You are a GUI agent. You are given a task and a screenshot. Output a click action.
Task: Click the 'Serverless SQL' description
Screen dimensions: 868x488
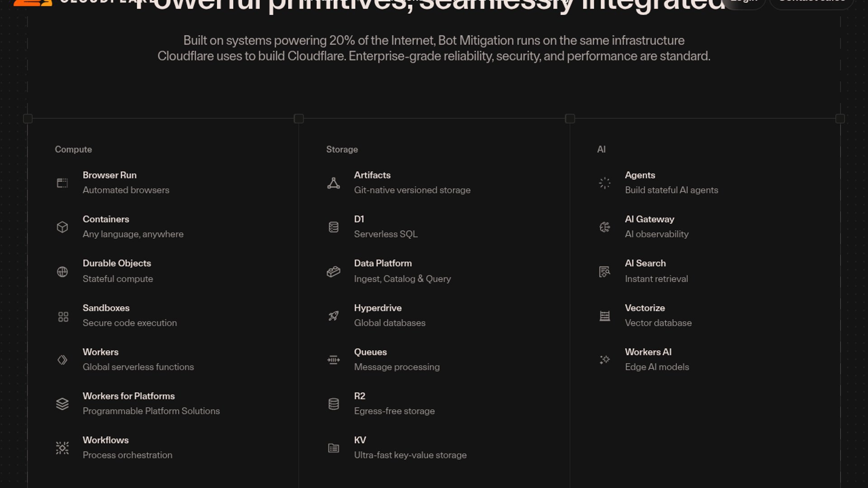386,234
